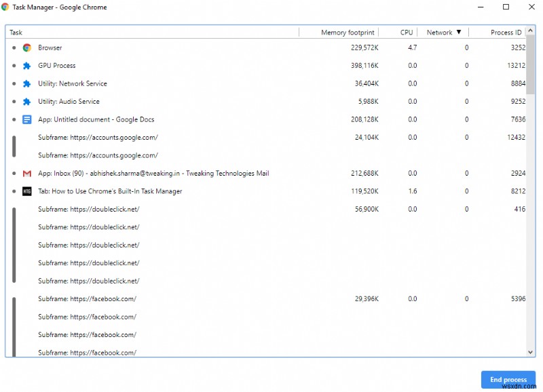The width and height of the screenshot is (543, 392).
Task: Click the vertical scrollbar thumb
Action: click(x=530, y=64)
